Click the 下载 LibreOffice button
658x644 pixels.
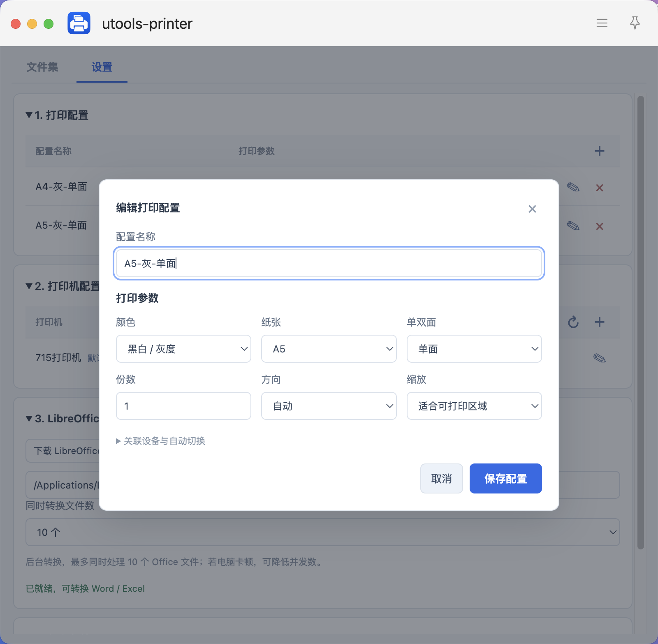[x=63, y=451]
